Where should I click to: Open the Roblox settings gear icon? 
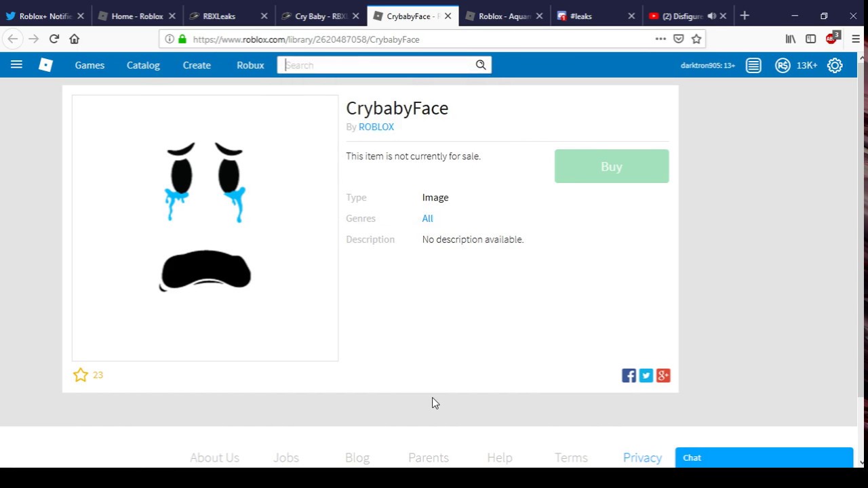pos(835,65)
